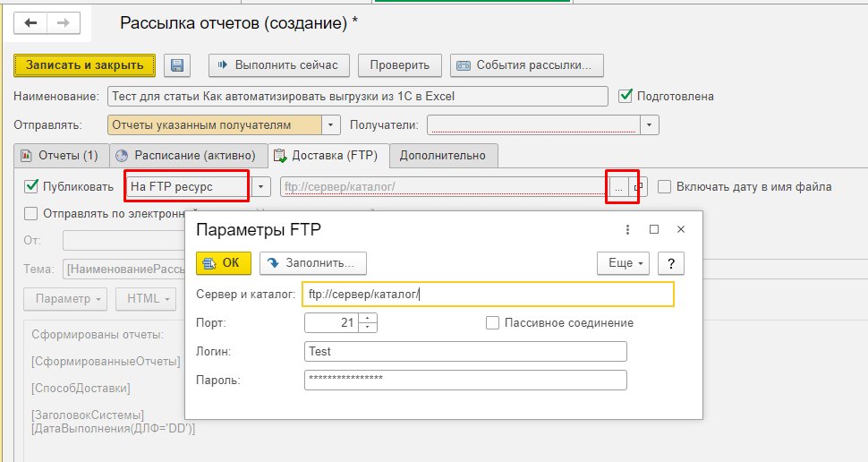This screenshot has width=868, height=462.
Task: Go forward with the right arrow button
Action: point(64,22)
